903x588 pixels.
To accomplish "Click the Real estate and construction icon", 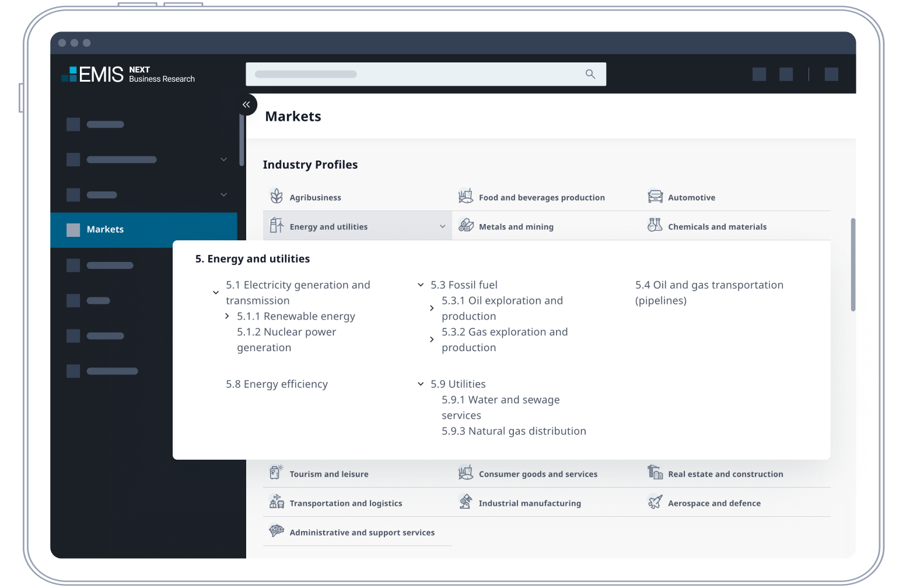I will point(655,473).
